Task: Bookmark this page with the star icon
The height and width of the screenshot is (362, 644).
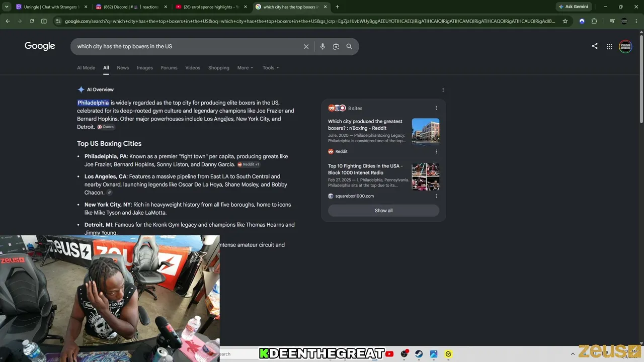Action: pos(565,21)
